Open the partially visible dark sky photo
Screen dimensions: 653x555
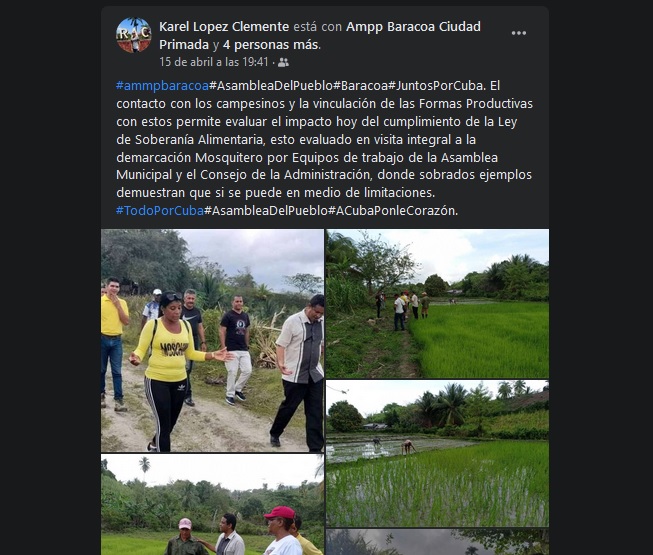pyautogui.click(x=437, y=542)
